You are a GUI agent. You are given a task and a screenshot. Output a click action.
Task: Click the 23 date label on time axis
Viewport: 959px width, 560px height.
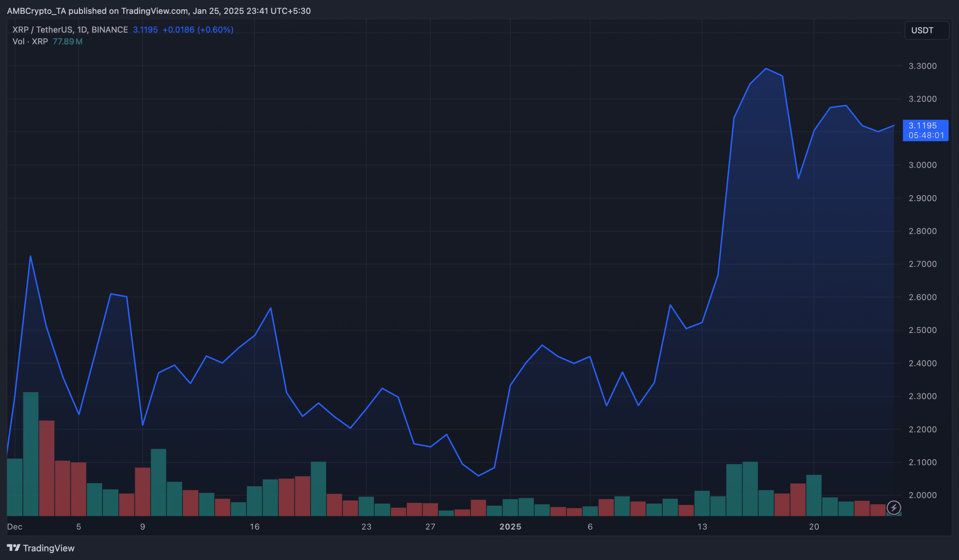click(366, 527)
